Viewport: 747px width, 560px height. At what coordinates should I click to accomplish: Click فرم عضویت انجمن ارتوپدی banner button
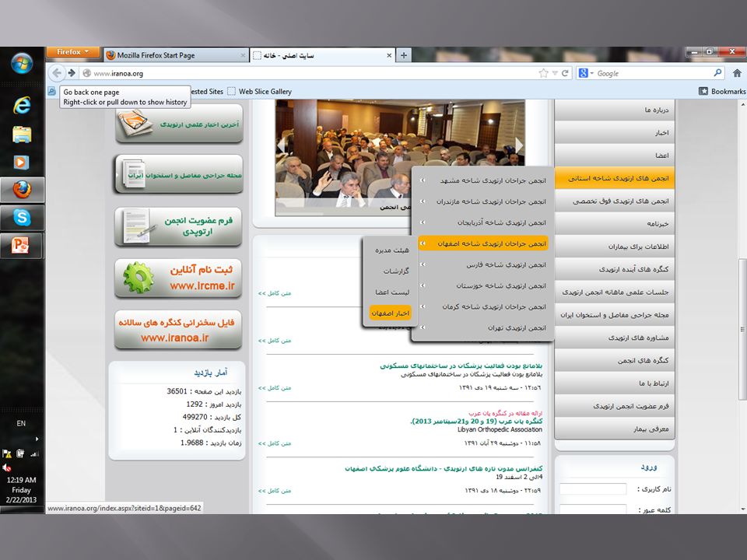tap(179, 226)
